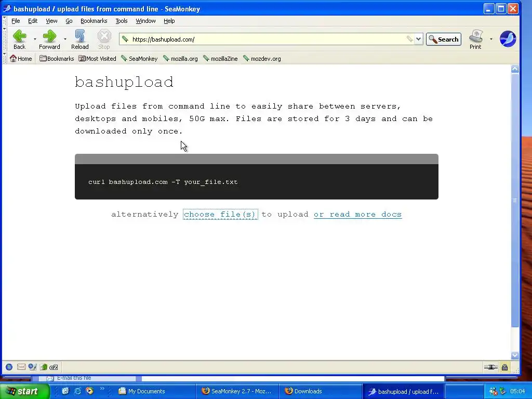This screenshot has width=532, height=399.
Task: Open the mozillaZine bookmark
Action: coord(220,58)
